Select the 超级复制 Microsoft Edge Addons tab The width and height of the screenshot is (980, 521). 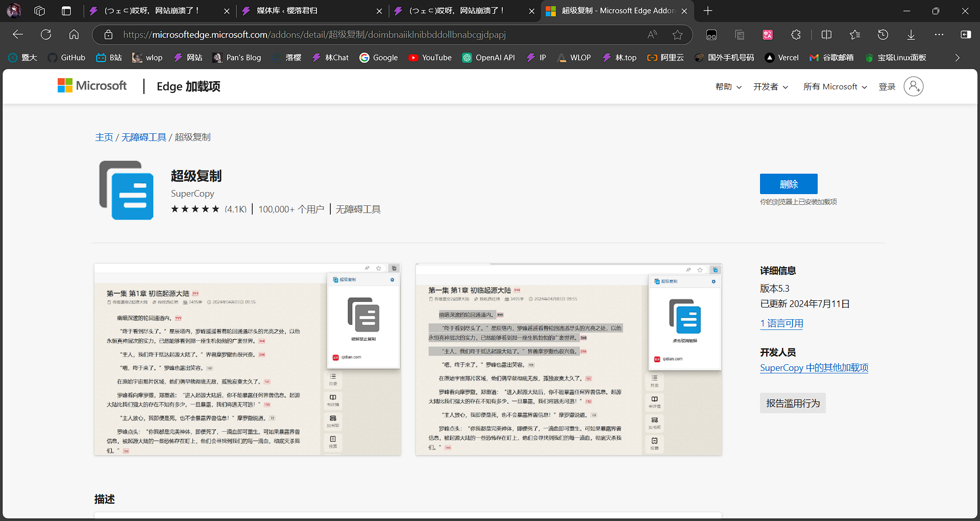611,11
